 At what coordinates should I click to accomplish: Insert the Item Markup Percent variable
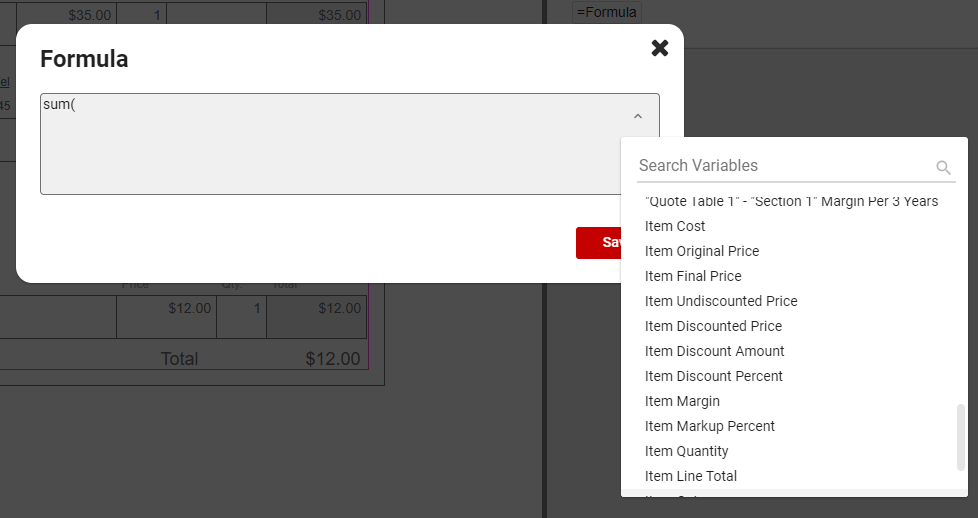pos(710,426)
